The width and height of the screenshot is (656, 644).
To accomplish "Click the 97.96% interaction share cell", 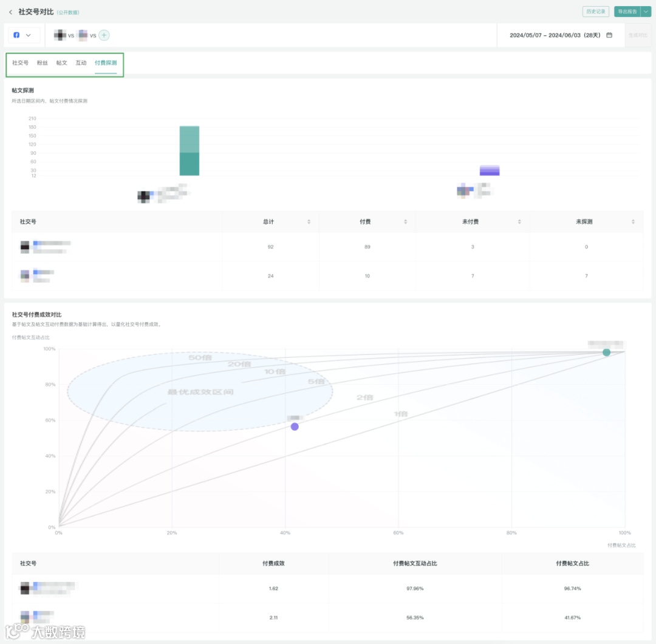I will pyautogui.click(x=415, y=588).
